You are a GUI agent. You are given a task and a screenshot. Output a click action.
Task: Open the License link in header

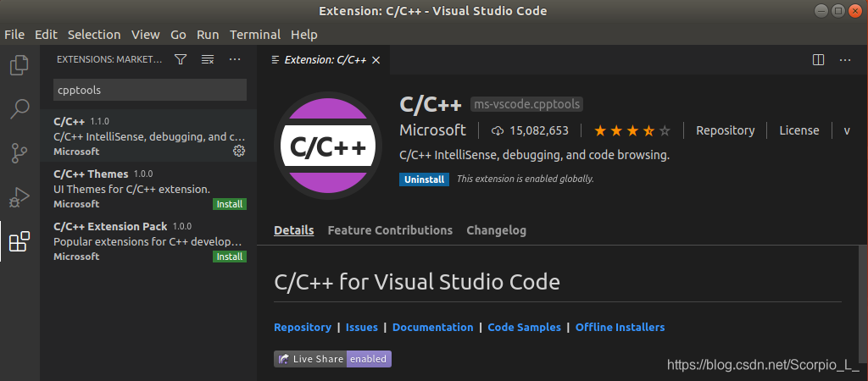(x=798, y=130)
